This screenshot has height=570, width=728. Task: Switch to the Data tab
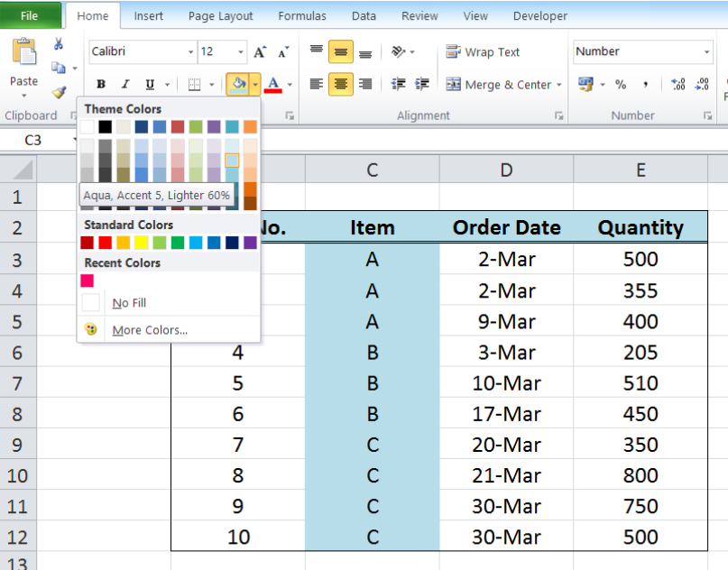[x=364, y=15]
